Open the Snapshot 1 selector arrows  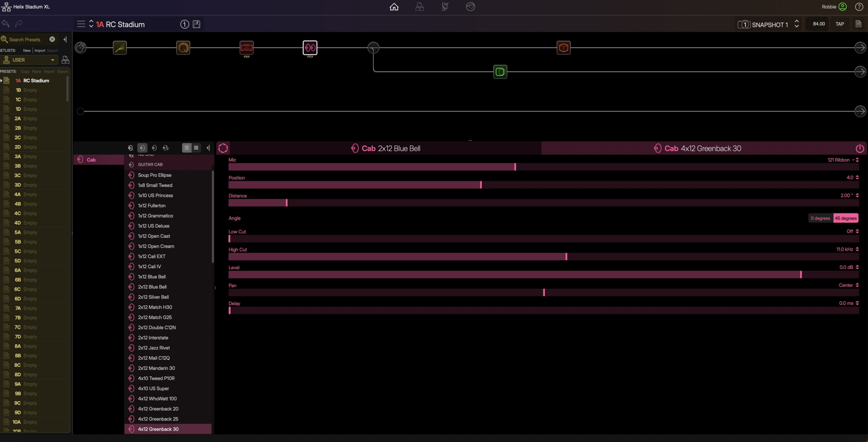point(796,24)
